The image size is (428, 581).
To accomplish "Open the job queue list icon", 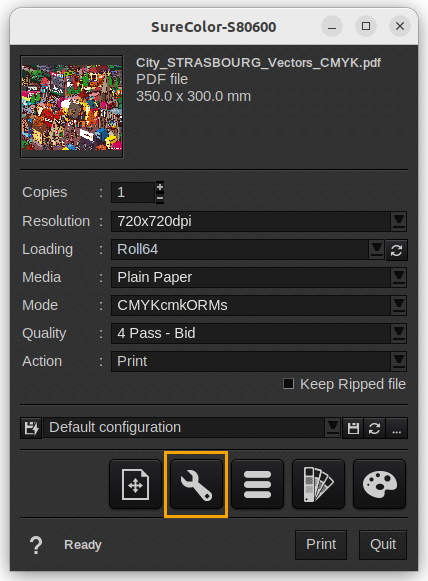I will click(x=257, y=484).
